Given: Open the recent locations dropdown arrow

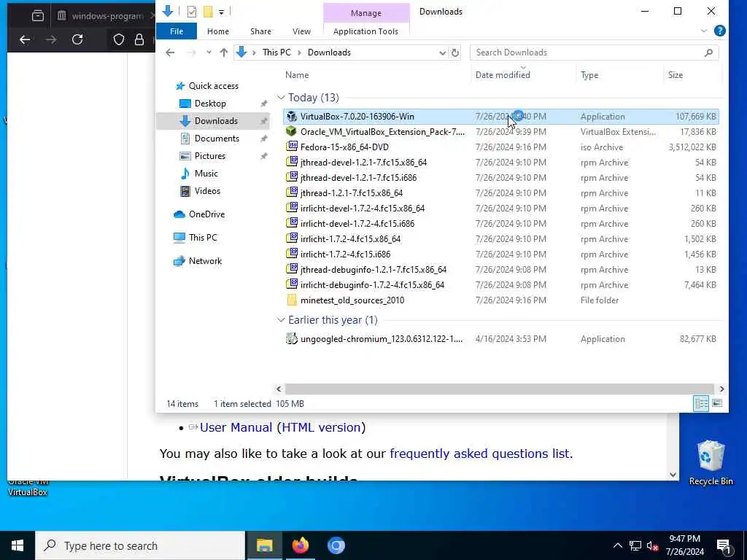Looking at the screenshot, I should (209, 52).
